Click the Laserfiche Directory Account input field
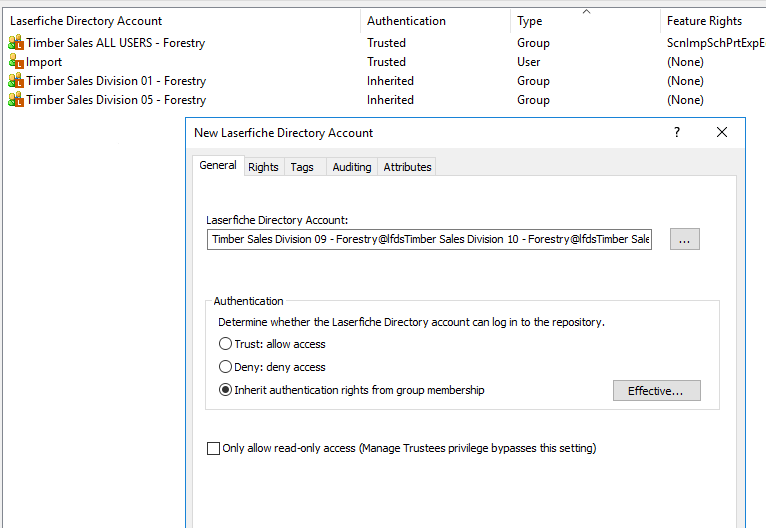This screenshot has width=766, height=528. [429, 239]
